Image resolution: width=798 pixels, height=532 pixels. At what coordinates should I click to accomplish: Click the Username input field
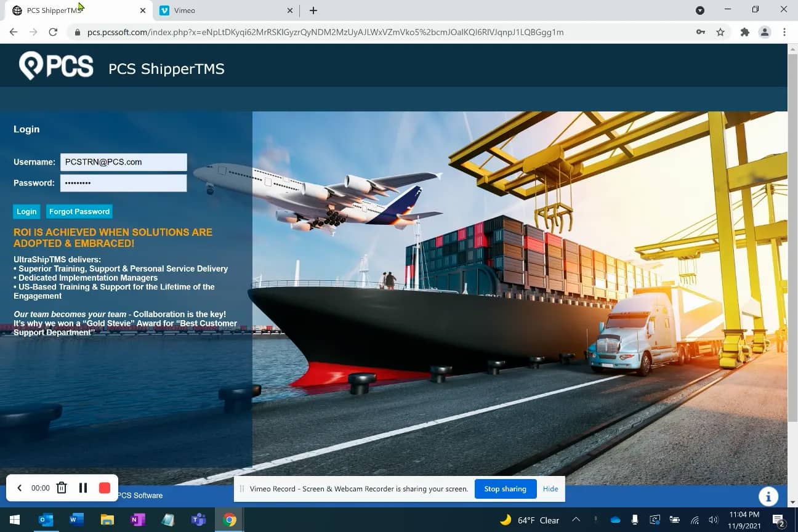coord(124,162)
